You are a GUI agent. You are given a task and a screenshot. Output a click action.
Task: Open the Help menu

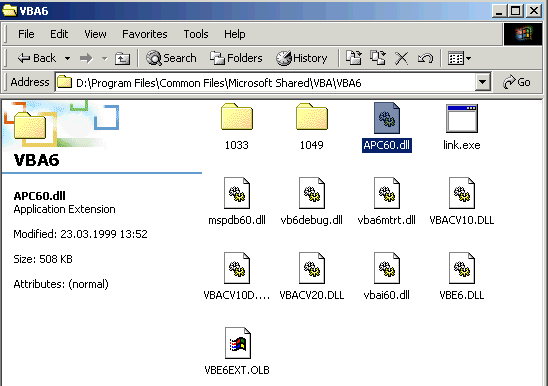point(235,34)
